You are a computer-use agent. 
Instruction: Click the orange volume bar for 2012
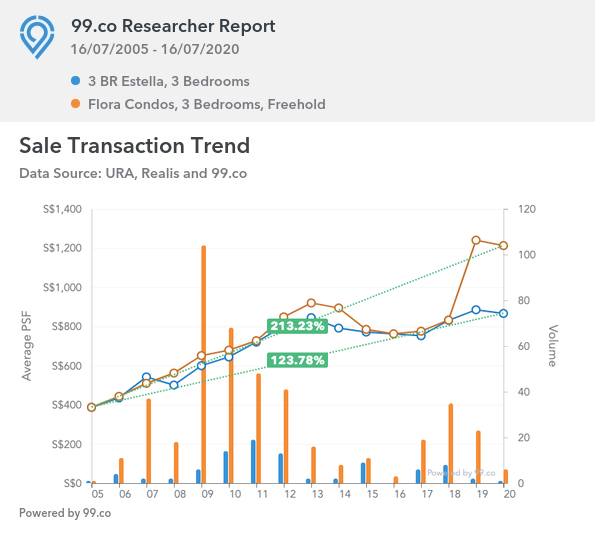pyautogui.click(x=286, y=437)
